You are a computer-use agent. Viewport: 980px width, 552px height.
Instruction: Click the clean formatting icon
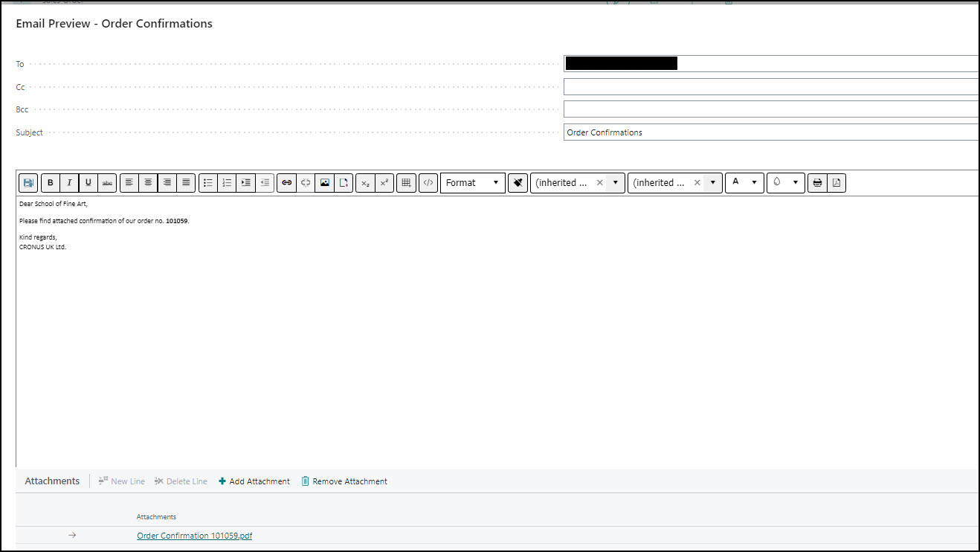pos(518,183)
